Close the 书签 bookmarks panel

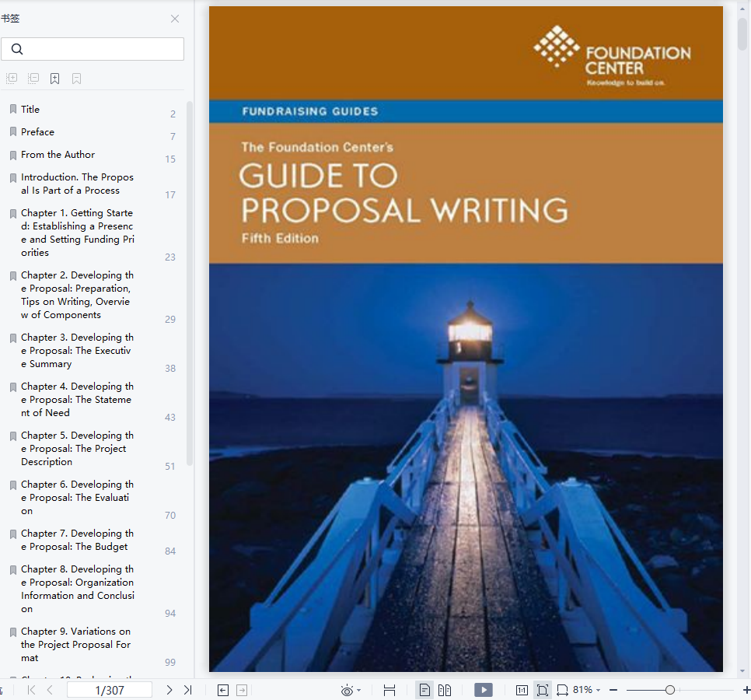pyautogui.click(x=175, y=19)
